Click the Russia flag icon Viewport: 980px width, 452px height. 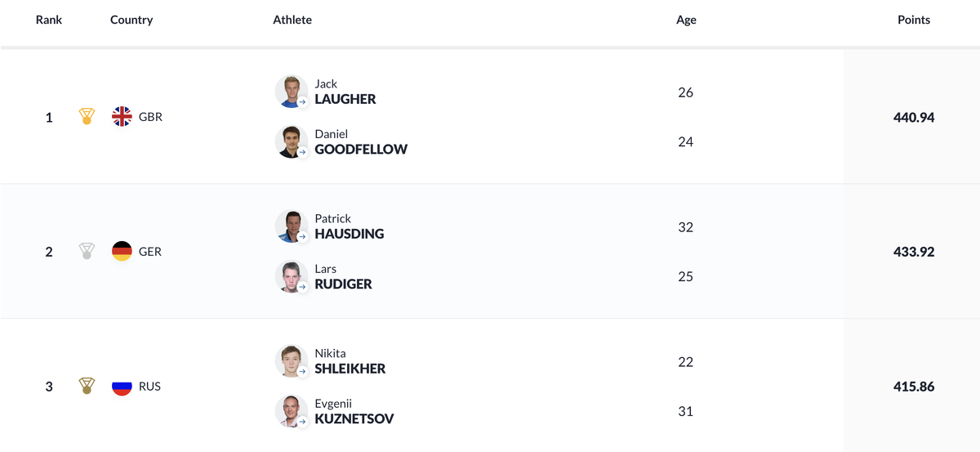(122, 386)
